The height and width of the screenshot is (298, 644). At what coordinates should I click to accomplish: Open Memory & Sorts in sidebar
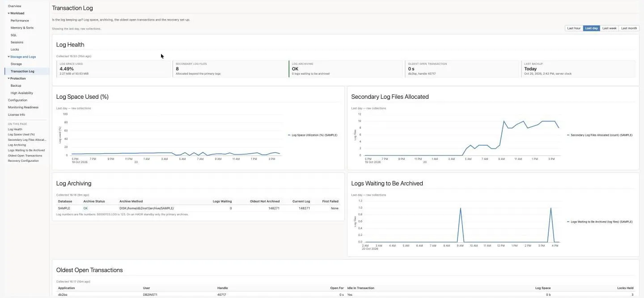(x=22, y=28)
